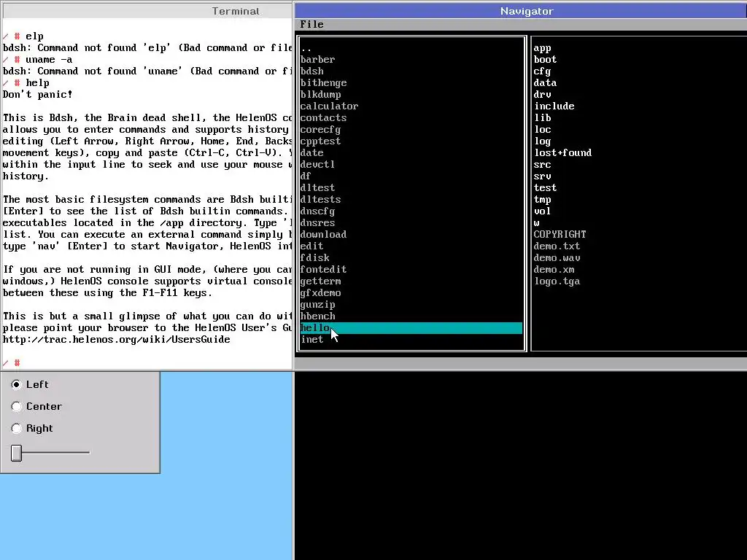747x560 pixels.
Task: Select 'cpptest' in the file list
Action: pos(321,141)
